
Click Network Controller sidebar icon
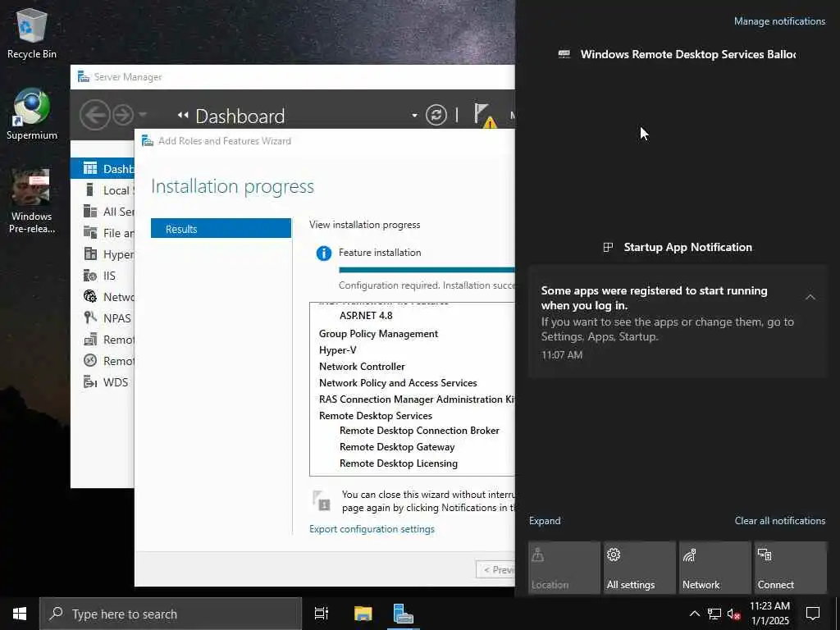(x=90, y=296)
